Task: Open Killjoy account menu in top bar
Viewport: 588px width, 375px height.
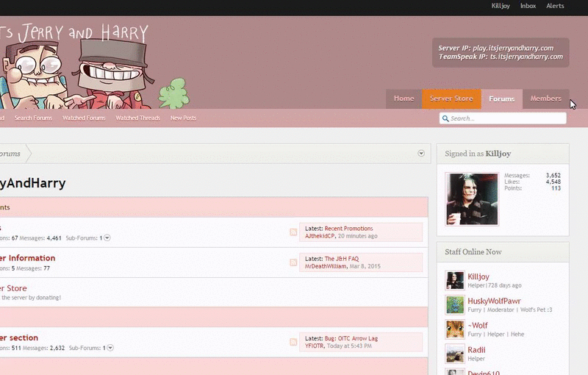Action: [x=501, y=6]
